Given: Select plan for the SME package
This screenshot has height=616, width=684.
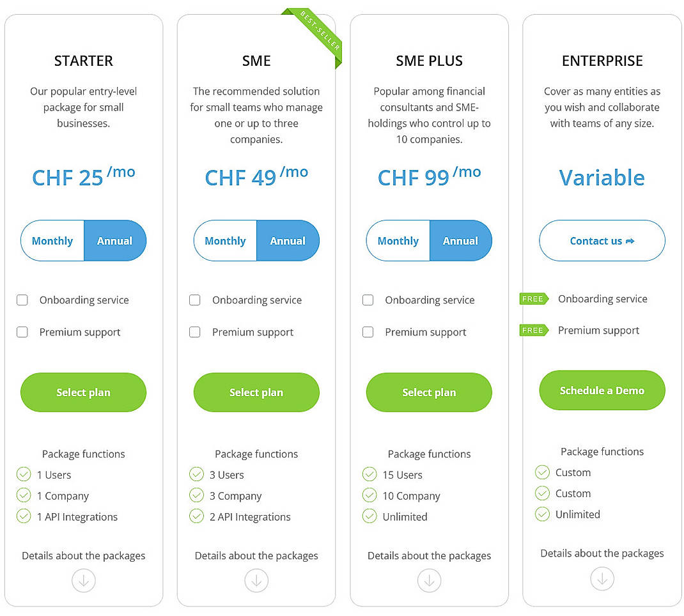Looking at the screenshot, I should pyautogui.click(x=256, y=392).
